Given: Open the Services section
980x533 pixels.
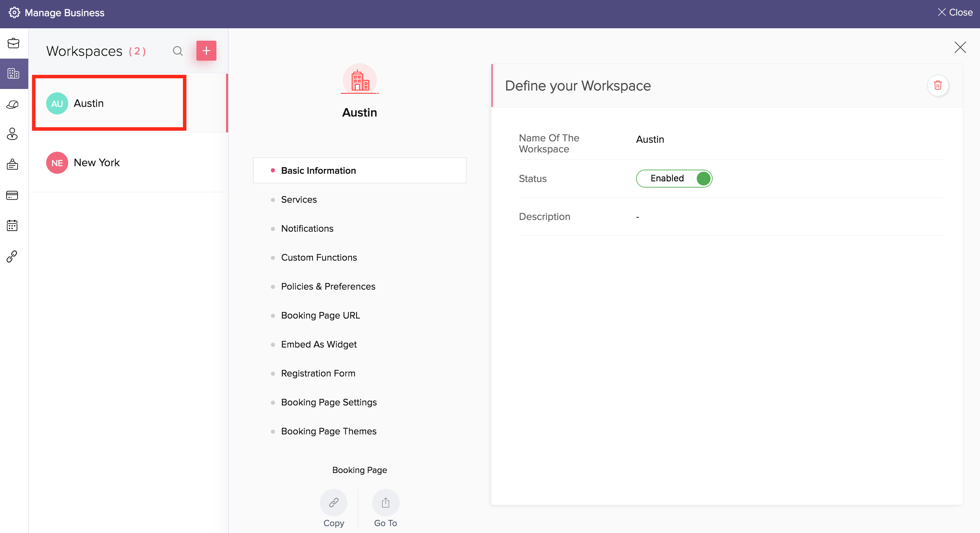Looking at the screenshot, I should pyautogui.click(x=299, y=200).
